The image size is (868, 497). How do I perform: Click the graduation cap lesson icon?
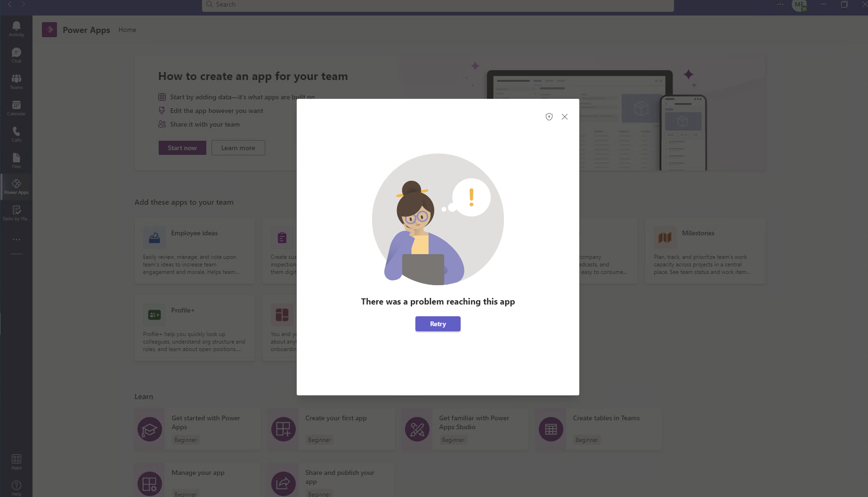pos(150,429)
